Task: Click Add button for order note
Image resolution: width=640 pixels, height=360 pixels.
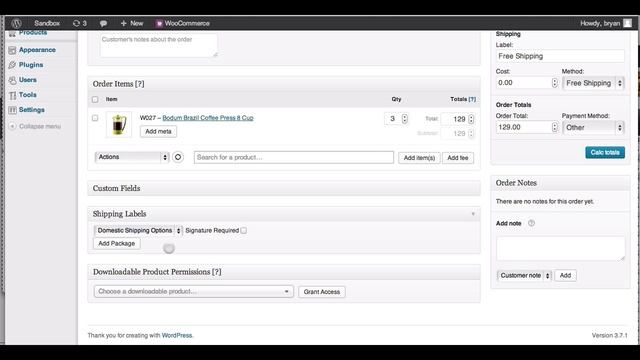Action: click(x=565, y=276)
